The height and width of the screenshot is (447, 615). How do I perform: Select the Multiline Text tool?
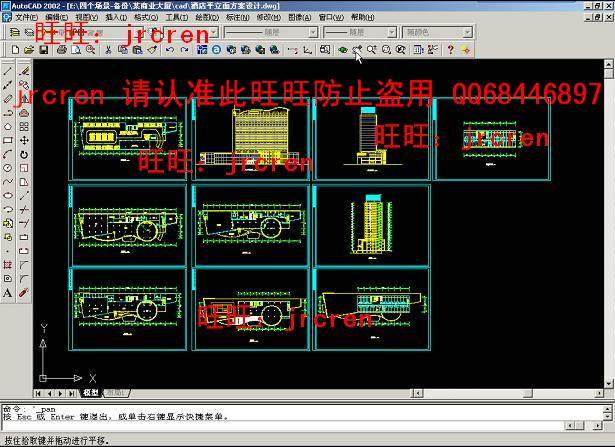point(7,293)
